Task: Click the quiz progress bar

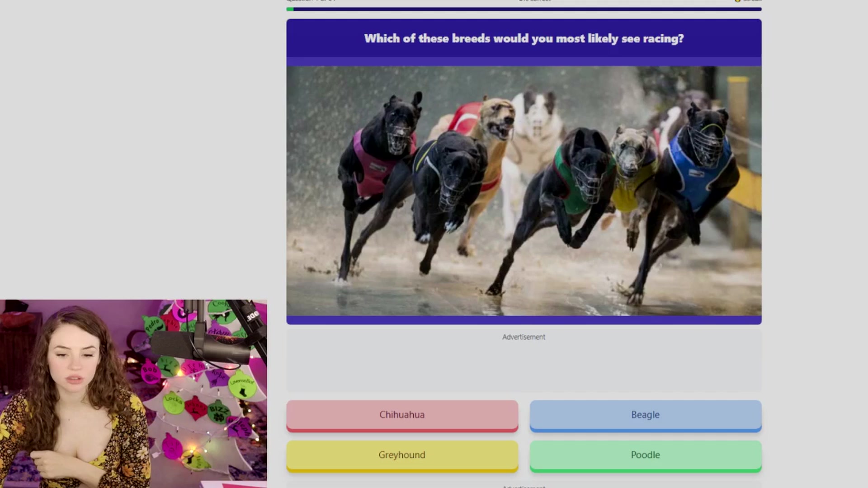Action: tap(524, 9)
